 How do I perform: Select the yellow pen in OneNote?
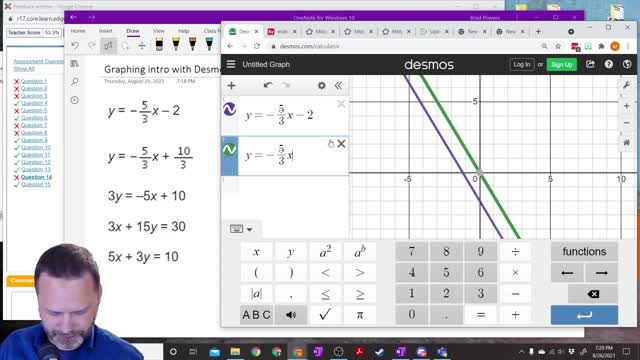(176, 44)
